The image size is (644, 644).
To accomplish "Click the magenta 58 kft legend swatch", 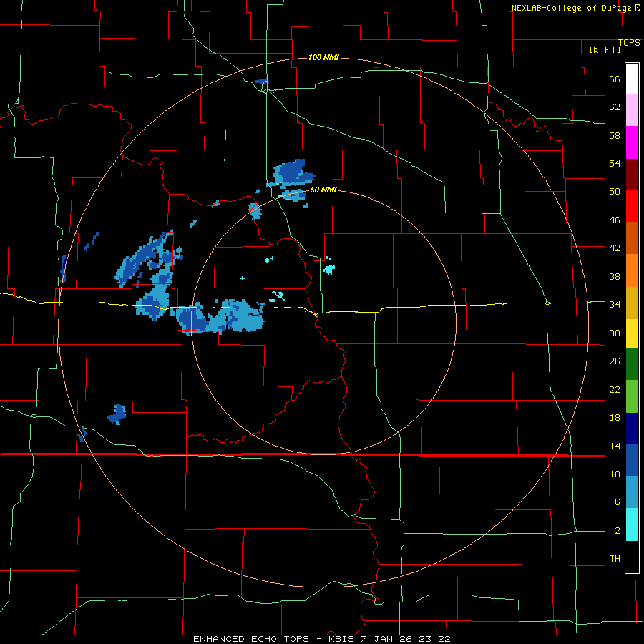I will pyautogui.click(x=632, y=142).
